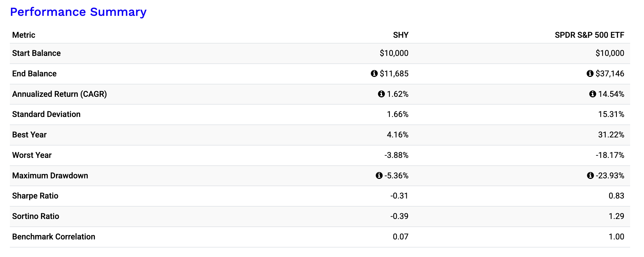Click SPDR Sortino Ratio value 1.29

(x=616, y=216)
